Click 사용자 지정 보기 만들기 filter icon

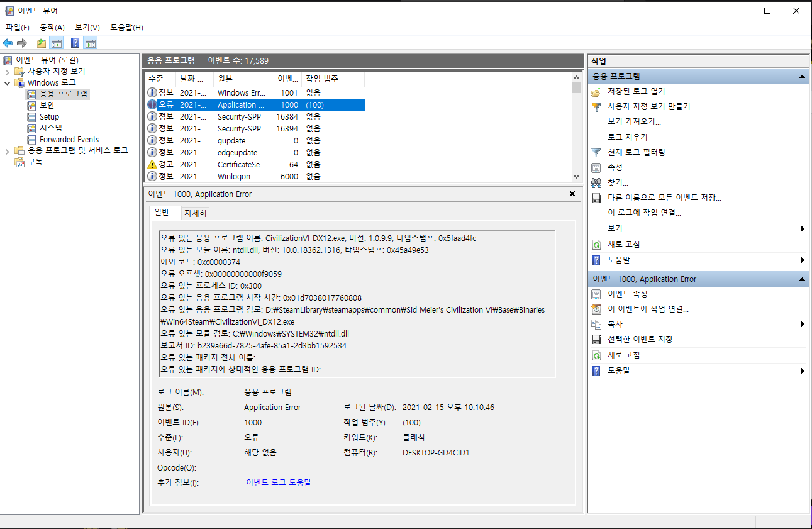(x=596, y=107)
